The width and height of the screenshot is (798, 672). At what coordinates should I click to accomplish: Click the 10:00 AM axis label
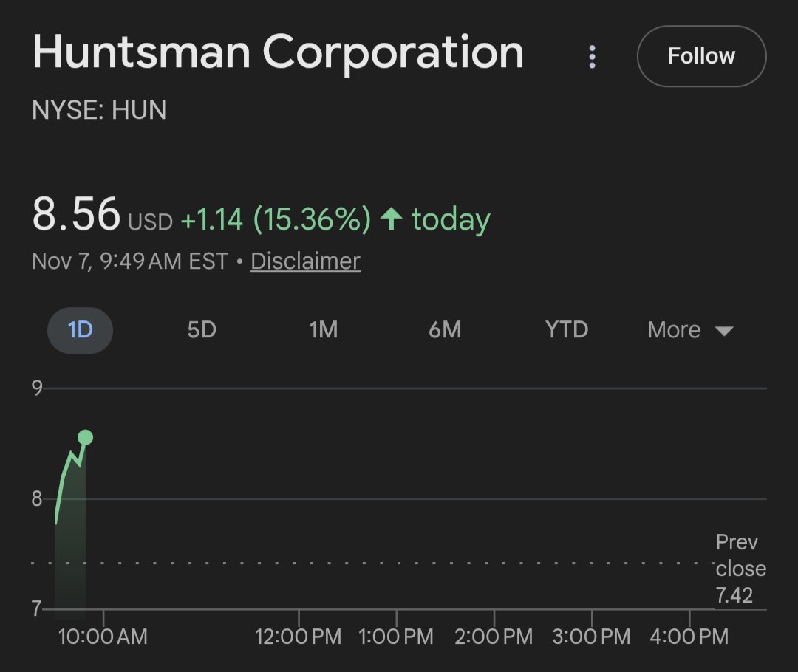tap(103, 637)
